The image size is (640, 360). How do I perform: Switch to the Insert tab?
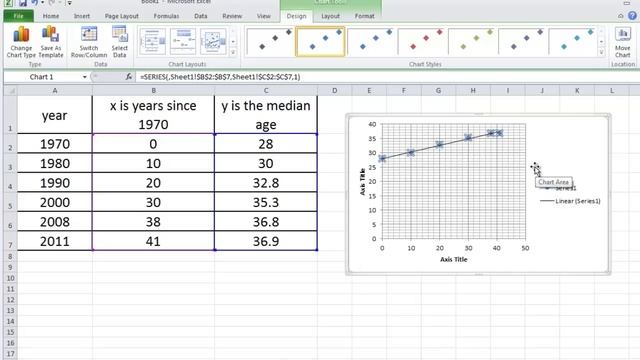pyautogui.click(x=82, y=16)
